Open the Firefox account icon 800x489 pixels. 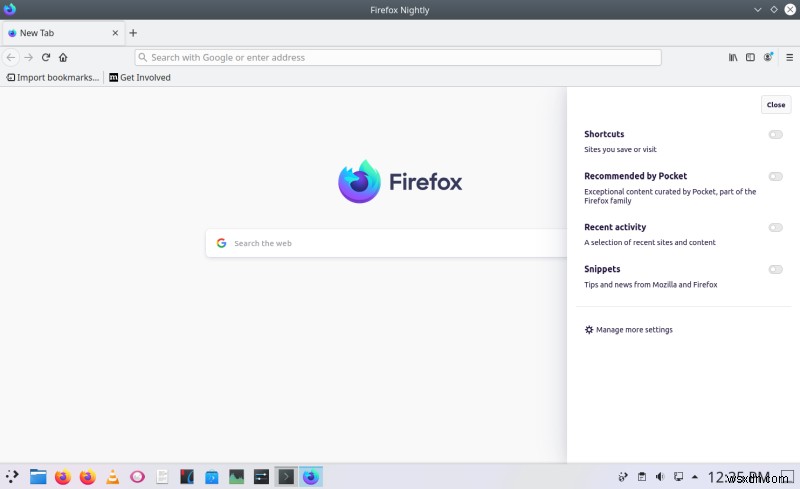(768, 57)
